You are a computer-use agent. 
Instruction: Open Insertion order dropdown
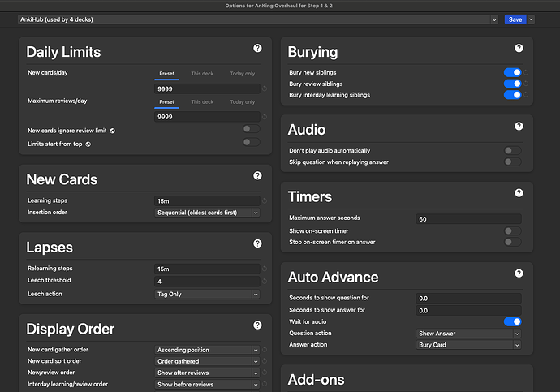[x=207, y=213]
